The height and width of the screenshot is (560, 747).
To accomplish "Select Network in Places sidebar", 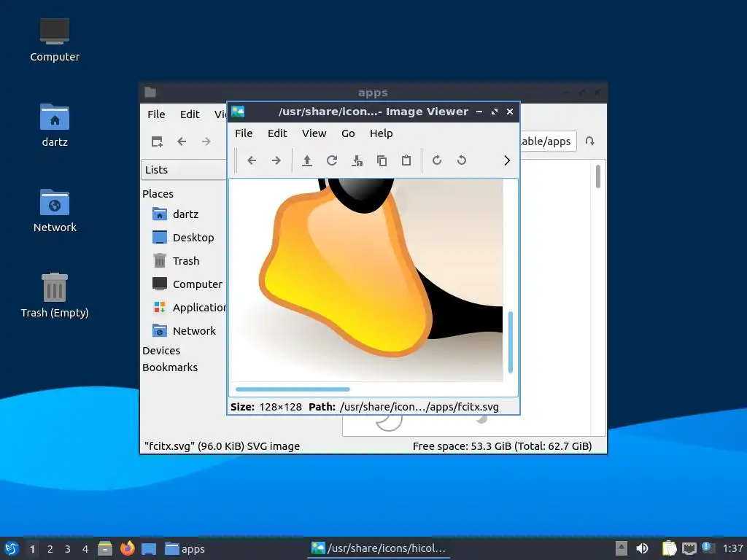I will (184, 331).
